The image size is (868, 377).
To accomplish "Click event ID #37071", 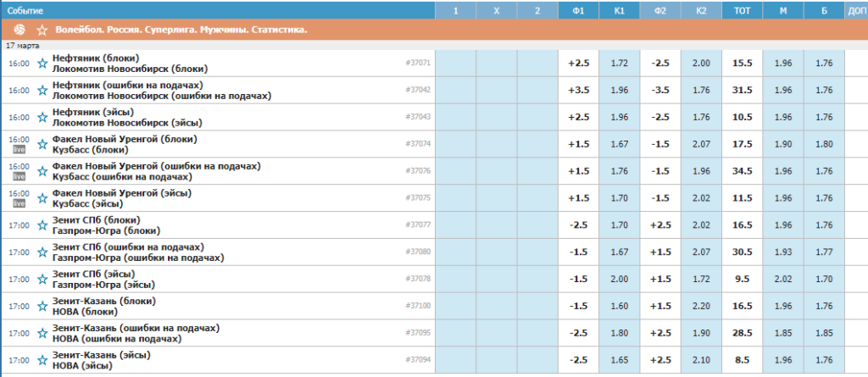I will pyautogui.click(x=418, y=63).
